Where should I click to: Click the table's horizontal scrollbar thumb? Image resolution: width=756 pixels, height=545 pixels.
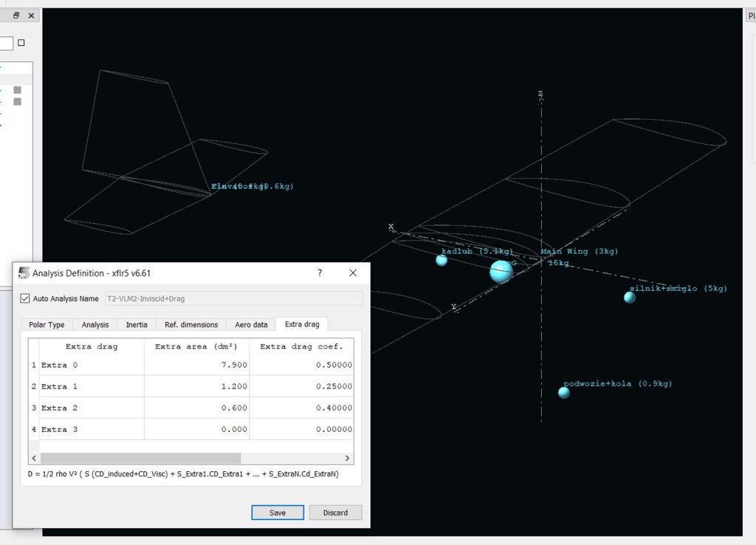pos(140,458)
